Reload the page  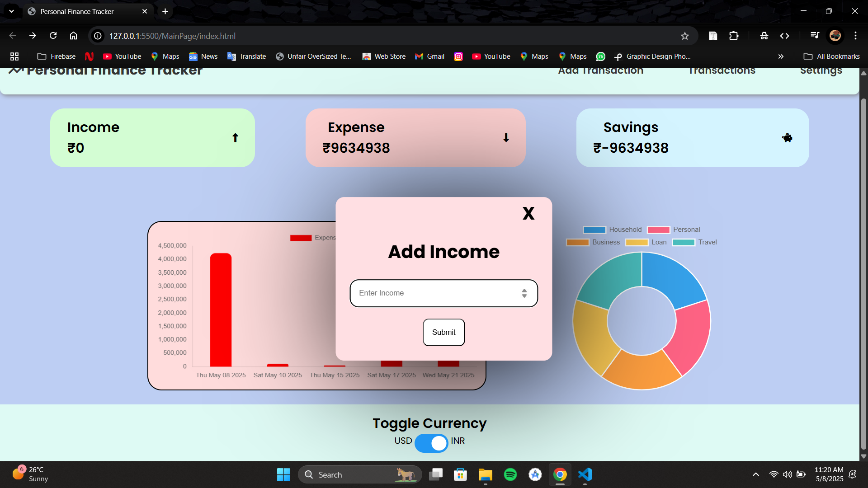(53, 36)
